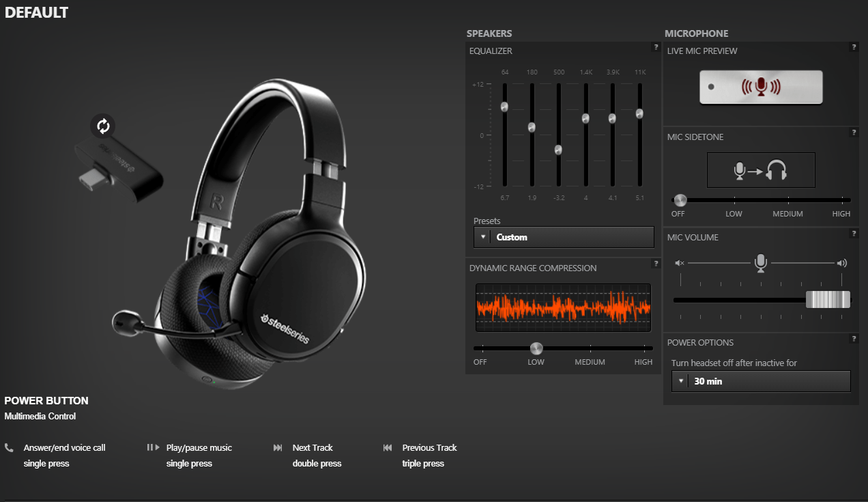
Task: Click the muted speaker icon in Mic Volume
Action: (680, 263)
